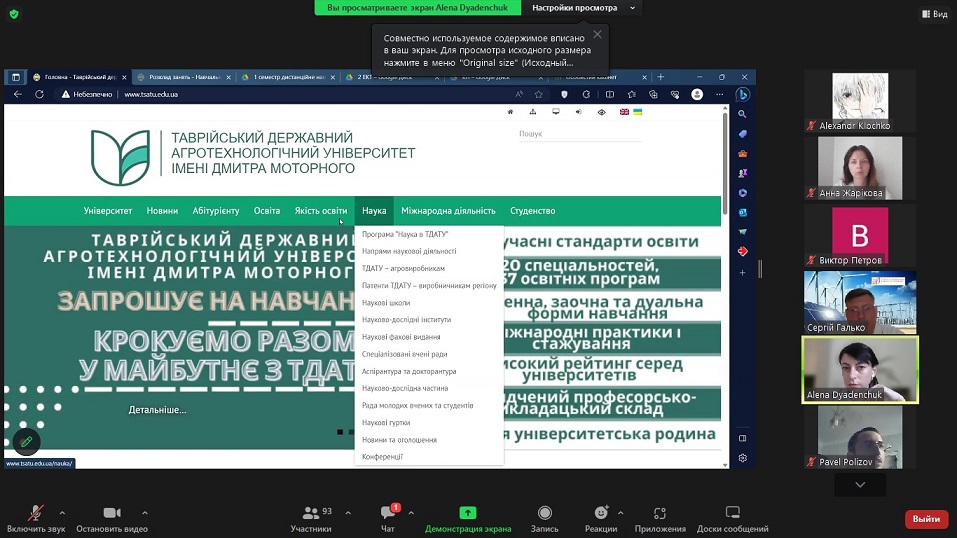Open the Якість освіти menu

[321, 211]
